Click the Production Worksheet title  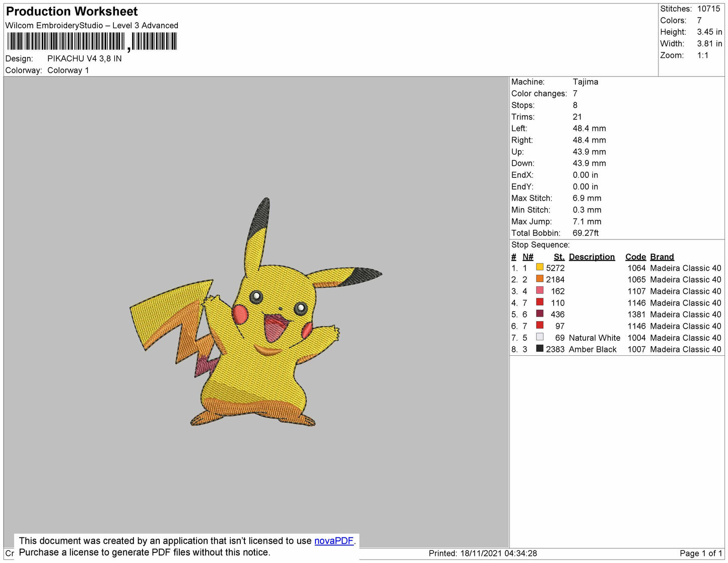pyautogui.click(x=72, y=12)
